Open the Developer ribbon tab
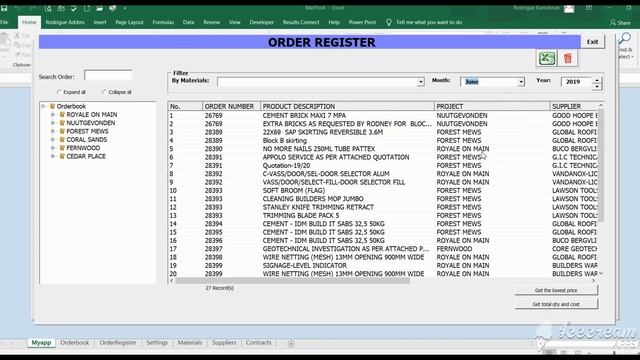 click(262, 22)
